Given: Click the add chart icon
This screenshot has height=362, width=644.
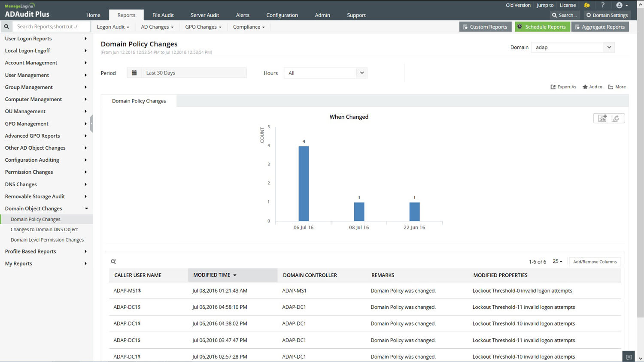Looking at the screenshot, I should point(602,118).
